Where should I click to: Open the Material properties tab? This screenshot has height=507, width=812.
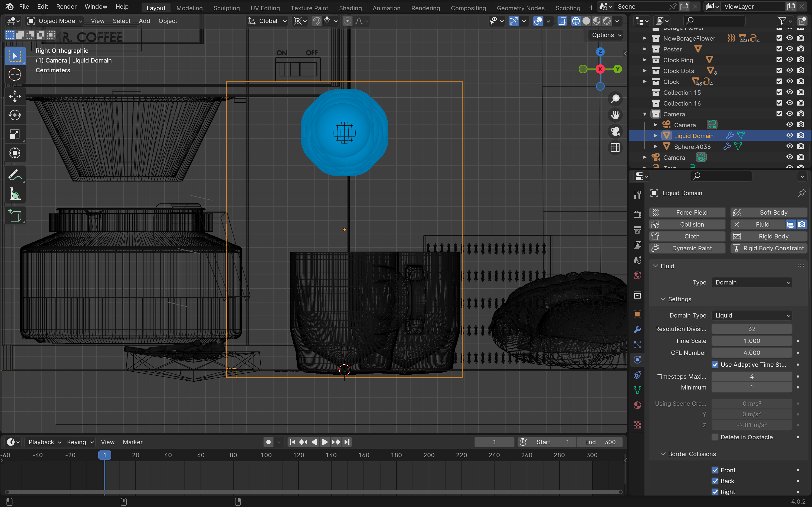click(637, 405)
